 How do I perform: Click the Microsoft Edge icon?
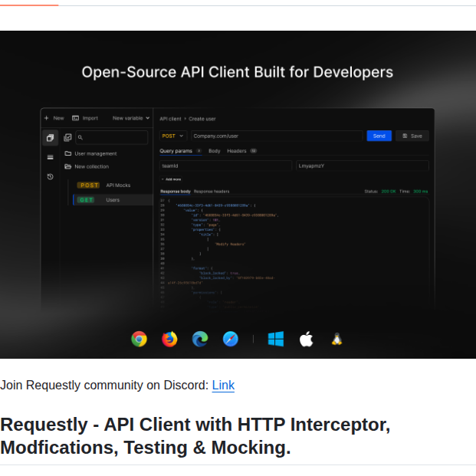[x=200, y=339]
